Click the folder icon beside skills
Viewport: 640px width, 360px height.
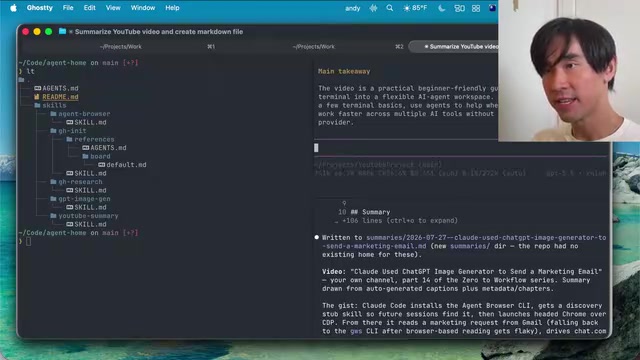click(x=37, y=105)
